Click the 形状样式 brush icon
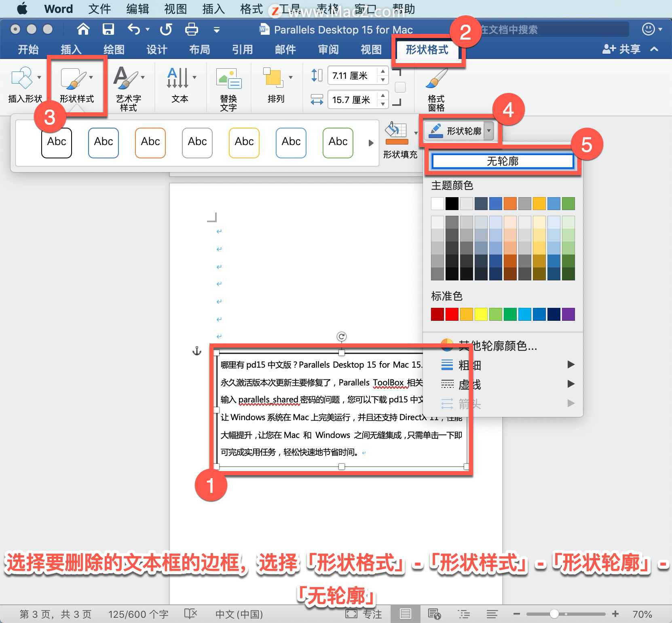The image size is (672, 623). click(x=74, y=78)
